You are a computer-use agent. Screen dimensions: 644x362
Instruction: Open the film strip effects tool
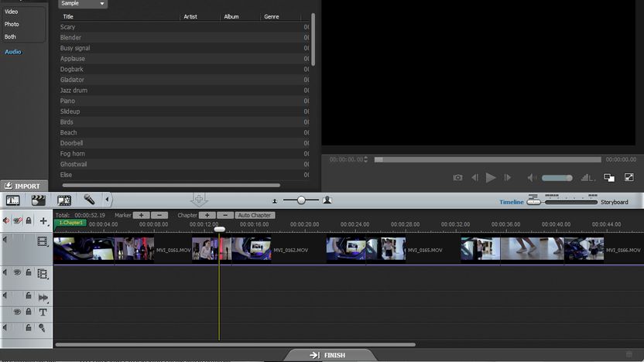[x=64, y=200]
